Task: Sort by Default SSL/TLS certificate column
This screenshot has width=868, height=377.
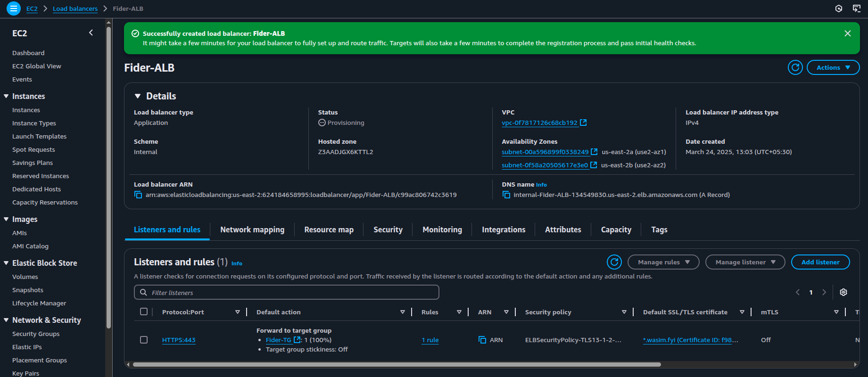Action: [x=742, y=312]
